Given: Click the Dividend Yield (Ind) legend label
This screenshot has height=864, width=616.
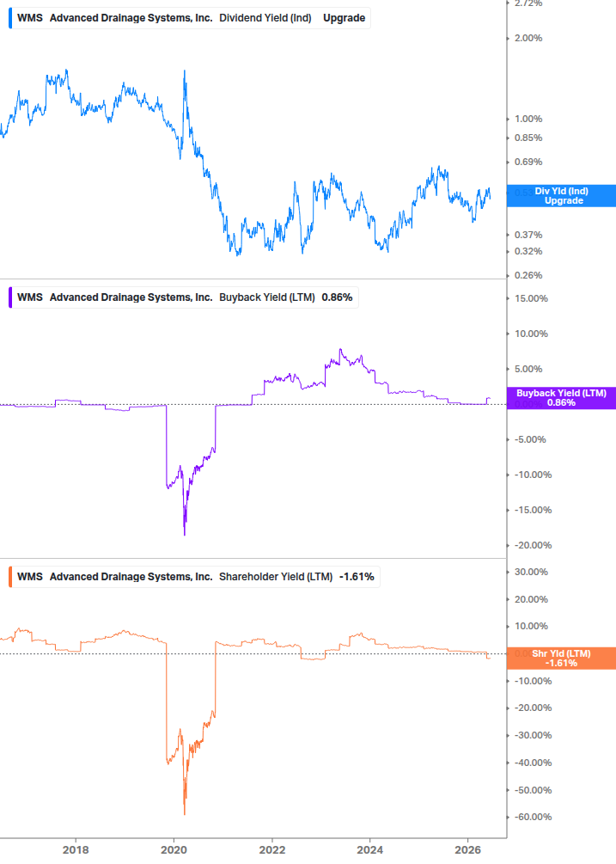Looking at the screenshot, I should 265,18.
